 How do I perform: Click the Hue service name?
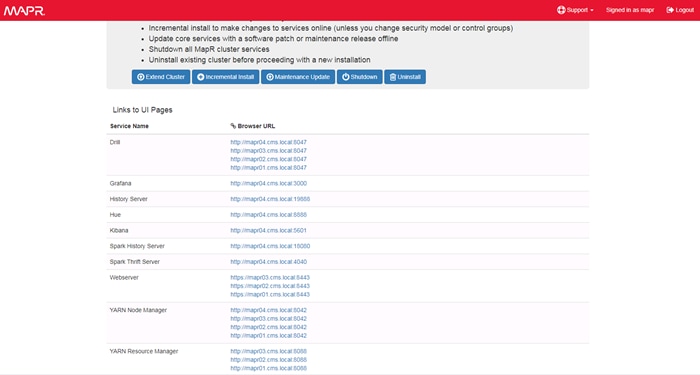coord(115,215)
